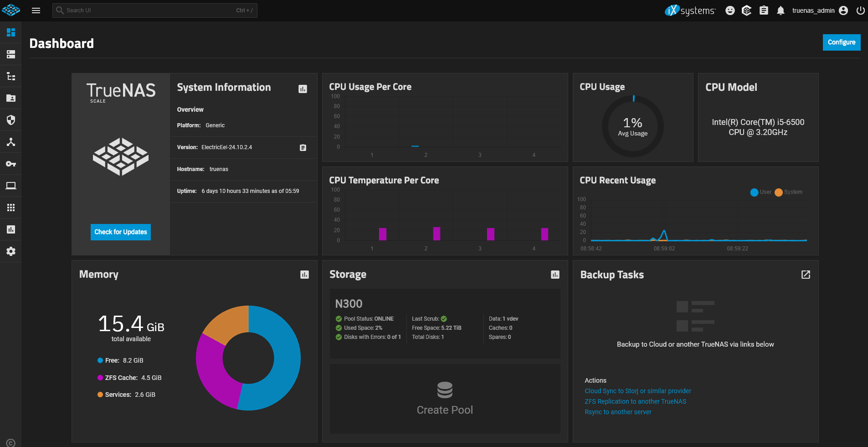Open Backup Tasks via the external-link icon

tap(806, 275)
